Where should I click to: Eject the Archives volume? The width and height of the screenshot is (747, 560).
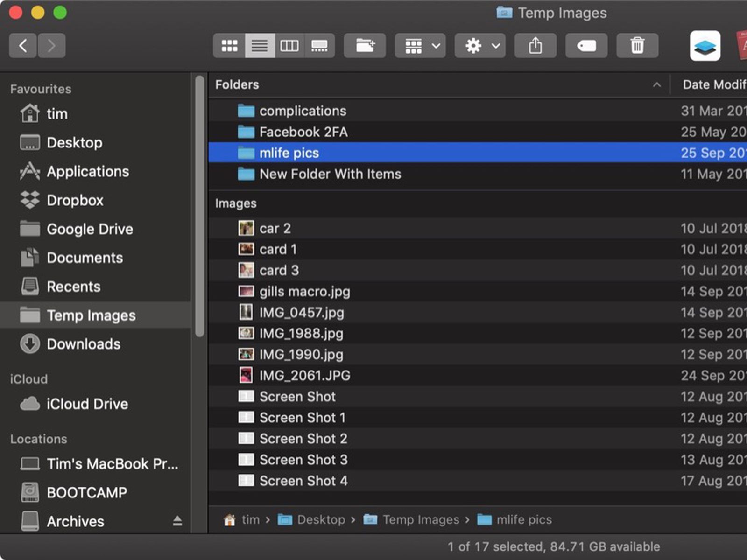[177, 521]
